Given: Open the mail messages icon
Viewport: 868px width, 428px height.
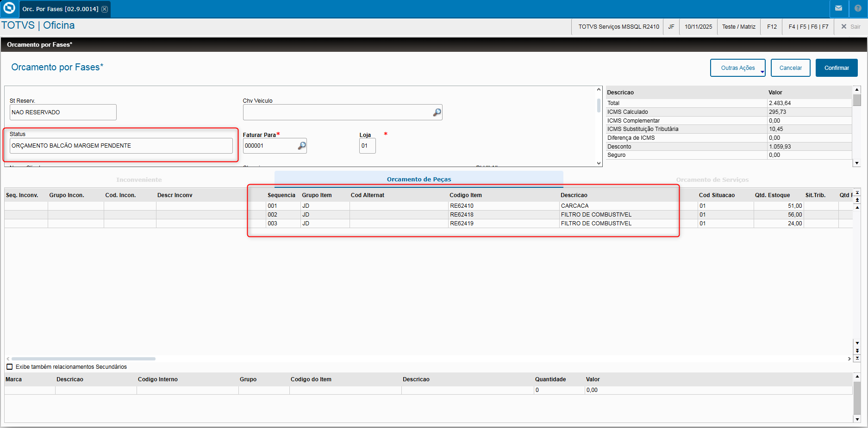Looking at the screenshot, I should tap(839, 8).
